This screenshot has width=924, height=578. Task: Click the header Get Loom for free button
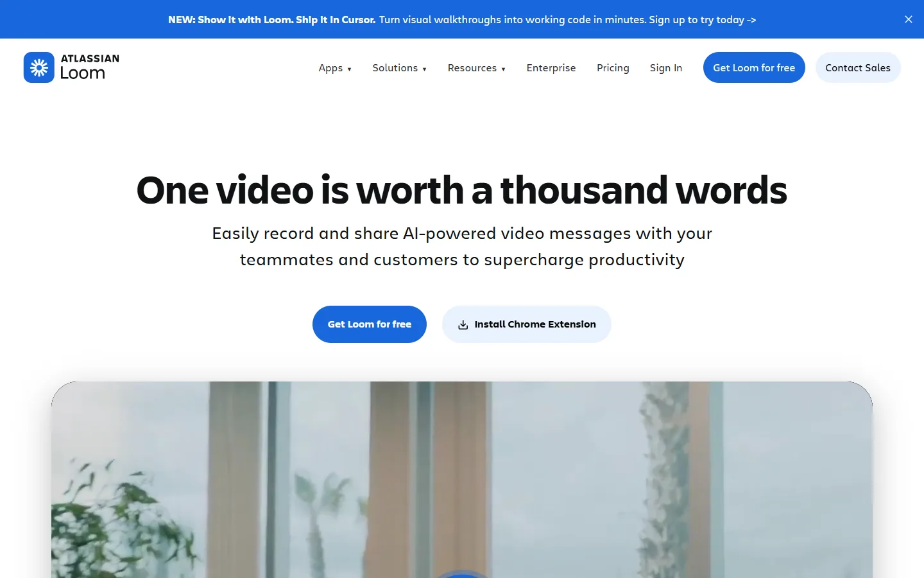coord(754,67)
